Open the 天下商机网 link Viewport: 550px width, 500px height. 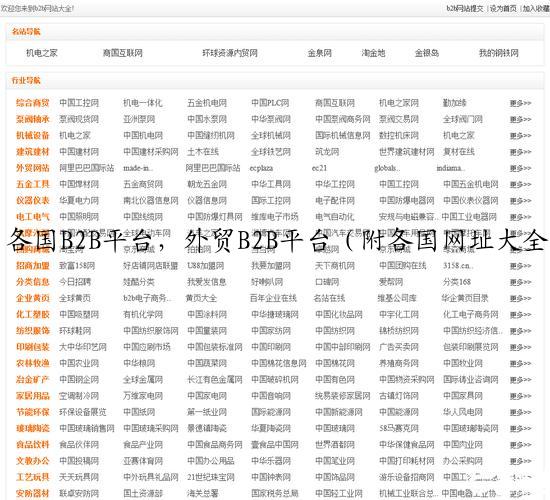click(x=335, y=266)
